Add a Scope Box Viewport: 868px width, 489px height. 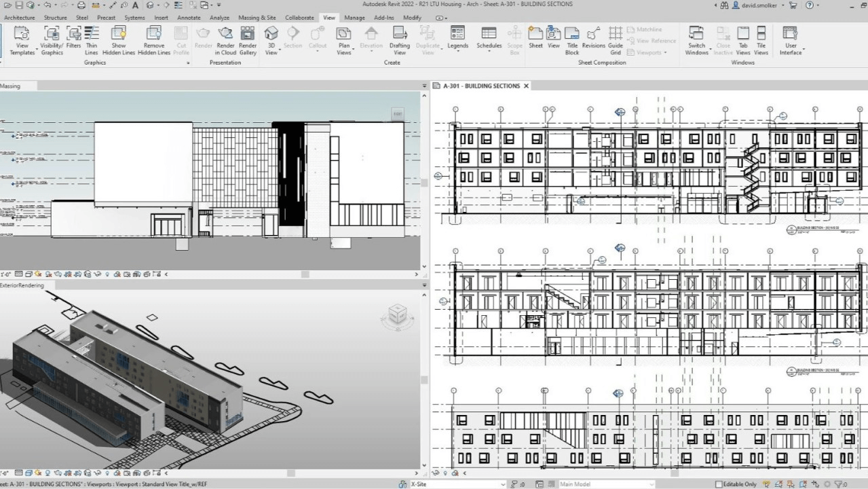coord(515,40)
